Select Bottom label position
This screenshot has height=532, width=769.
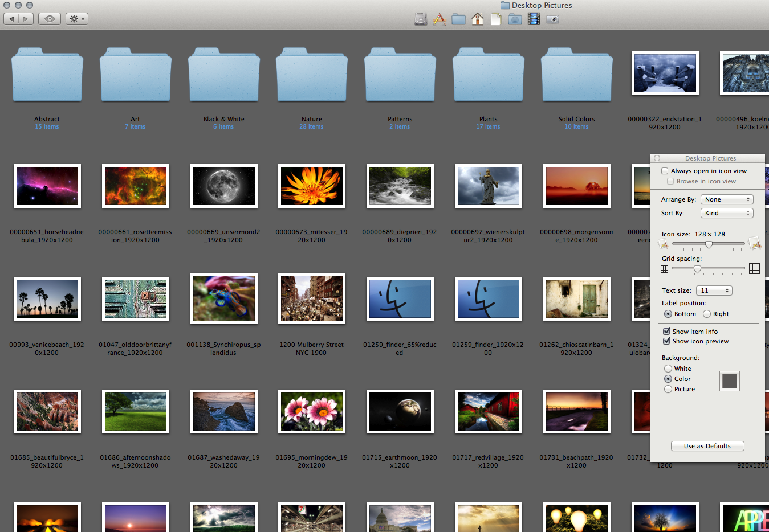point(668,314)
